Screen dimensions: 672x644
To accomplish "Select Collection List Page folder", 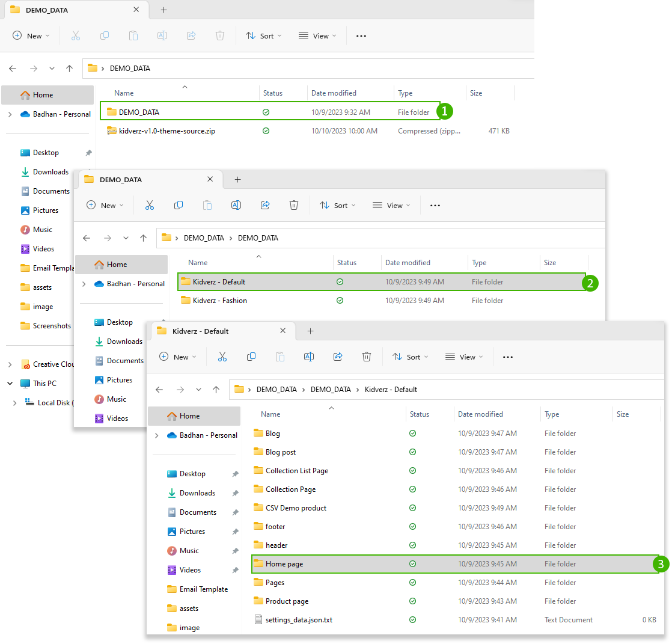I will coord(296,471).
